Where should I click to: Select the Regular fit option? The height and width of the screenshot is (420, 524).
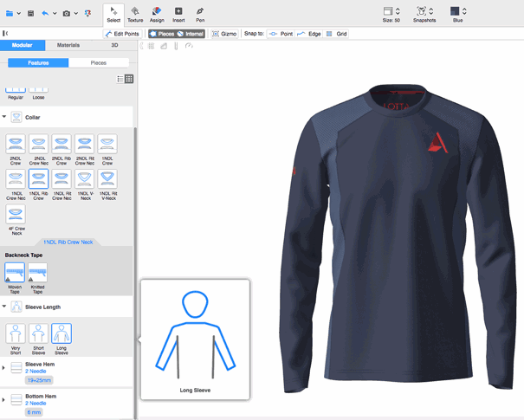pos(16,94)
